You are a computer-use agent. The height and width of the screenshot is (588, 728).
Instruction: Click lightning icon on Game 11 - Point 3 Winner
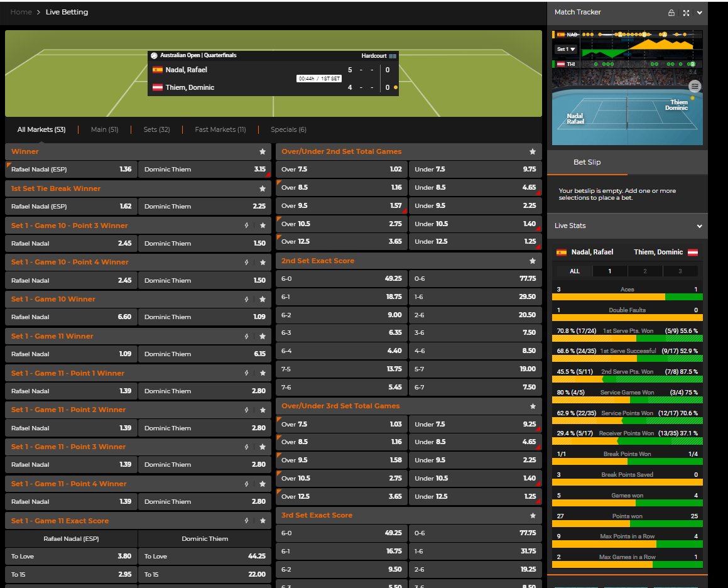coord(246,447)
